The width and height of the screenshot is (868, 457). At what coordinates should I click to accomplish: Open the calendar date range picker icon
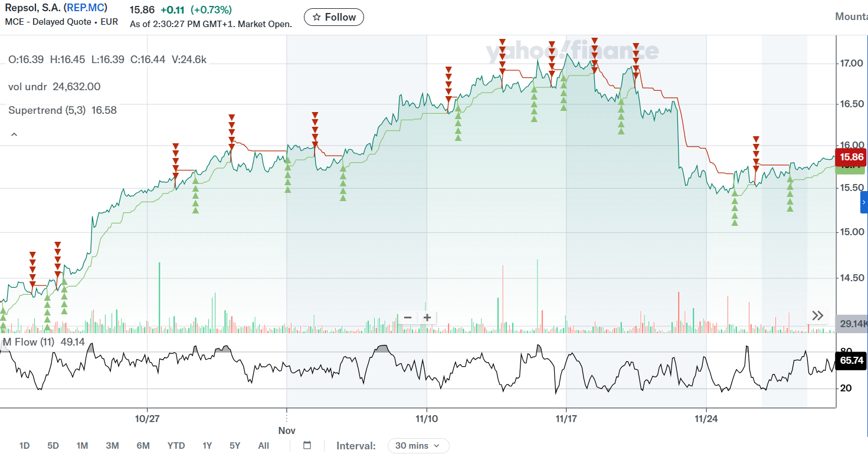[x=306, y=446]
